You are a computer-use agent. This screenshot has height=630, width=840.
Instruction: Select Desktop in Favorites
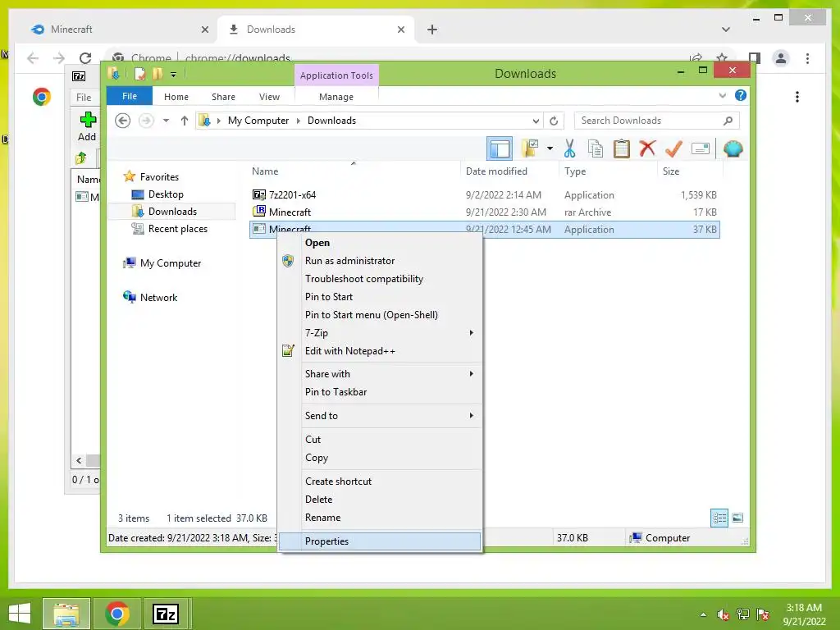point(166,194)
